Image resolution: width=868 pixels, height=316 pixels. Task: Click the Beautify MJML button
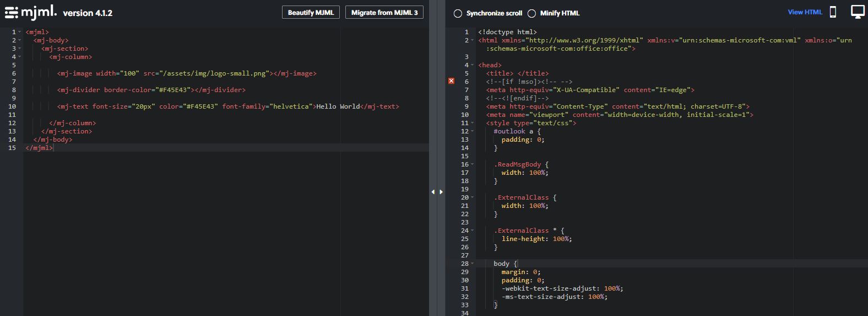pos(311,12)
